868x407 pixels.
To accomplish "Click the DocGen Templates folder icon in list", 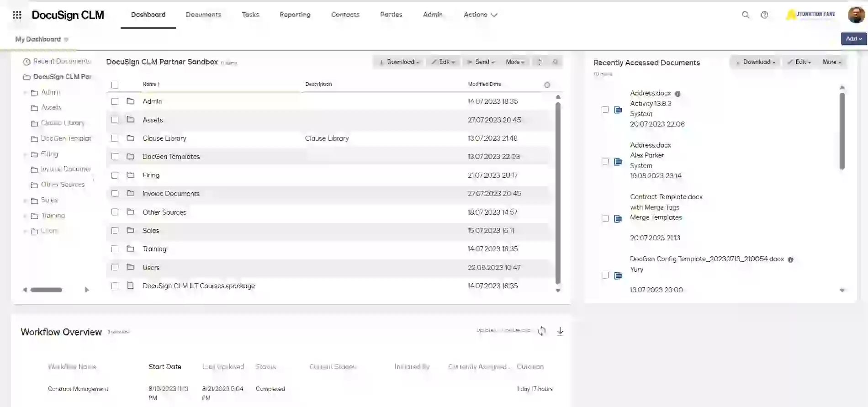I will (x=130, y=156).
